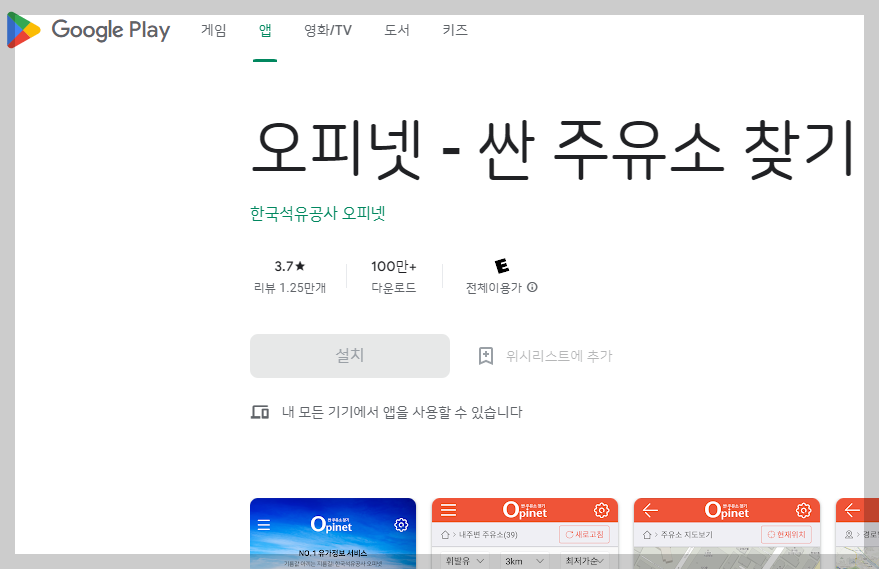This screenshot has width=879, height=569.
Task: Click the 리뷰 1.25만개 review count
Action: [290, 288]
